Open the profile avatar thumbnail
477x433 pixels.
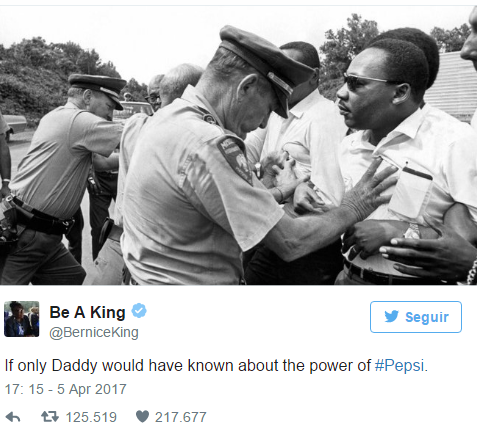22,319
